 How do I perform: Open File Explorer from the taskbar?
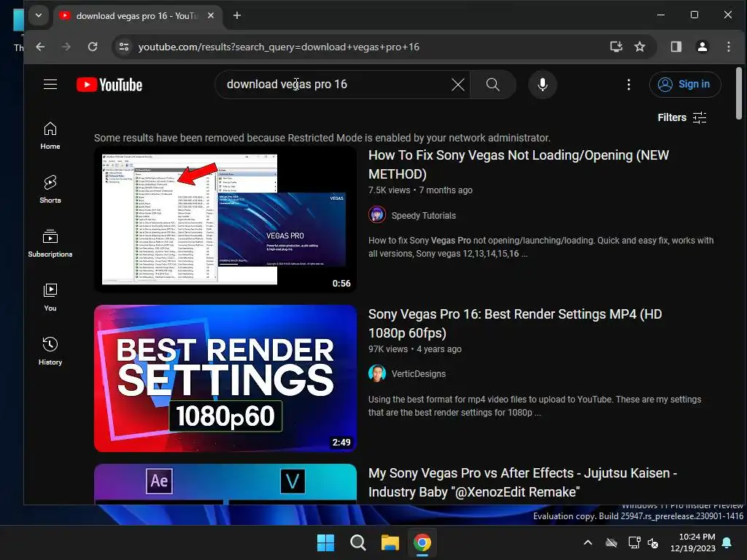[390, 542]
